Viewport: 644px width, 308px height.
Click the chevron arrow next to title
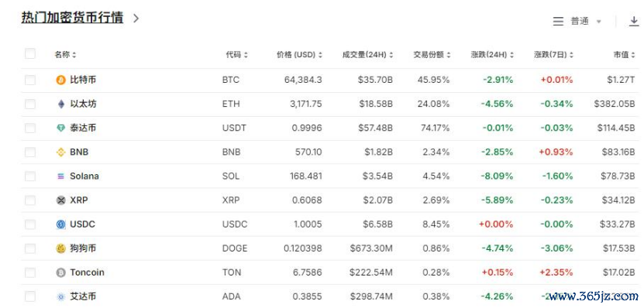point(136,19)
